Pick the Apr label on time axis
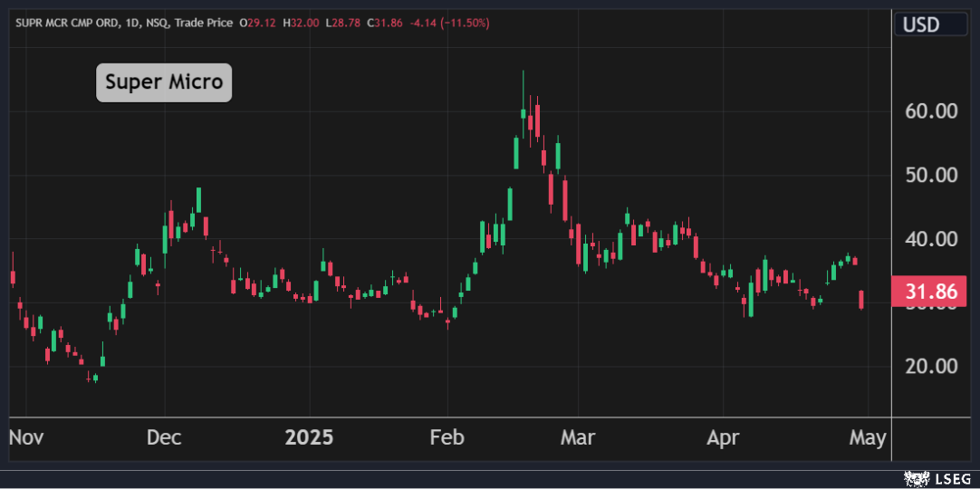 click(x=722, y=438)
